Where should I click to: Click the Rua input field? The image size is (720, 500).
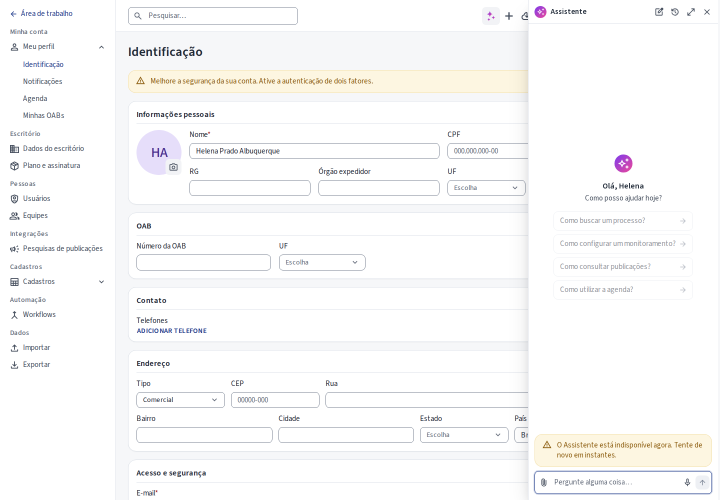click(427, 400)
